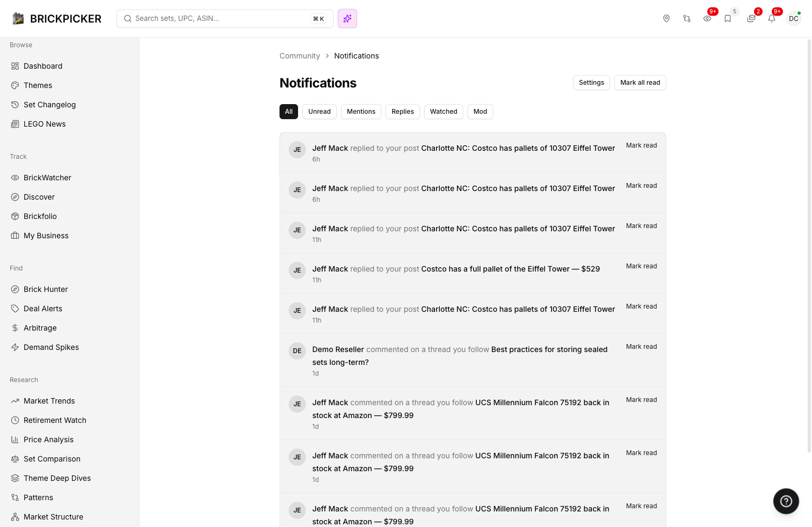Image resolution: width=812 pixels, height=527 pixels.
Task: Mark read the Costco full pallet $529 notification
Action: [641, 266]
